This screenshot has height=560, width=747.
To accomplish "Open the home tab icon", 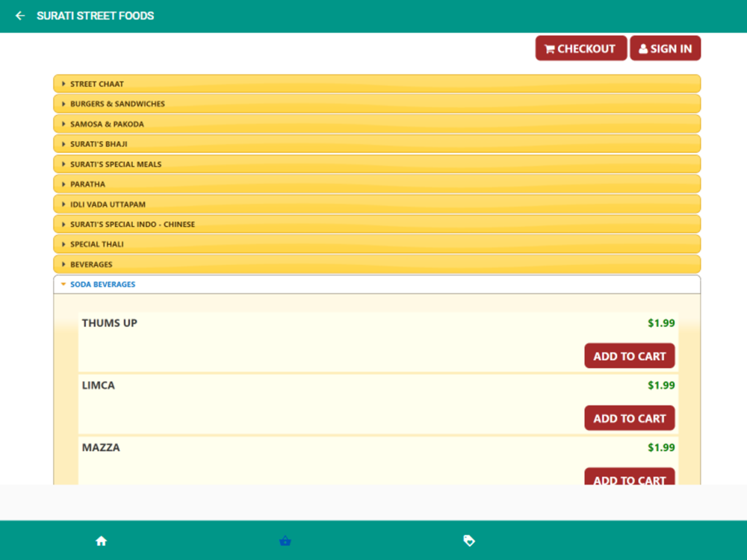I will pos(101,541).
